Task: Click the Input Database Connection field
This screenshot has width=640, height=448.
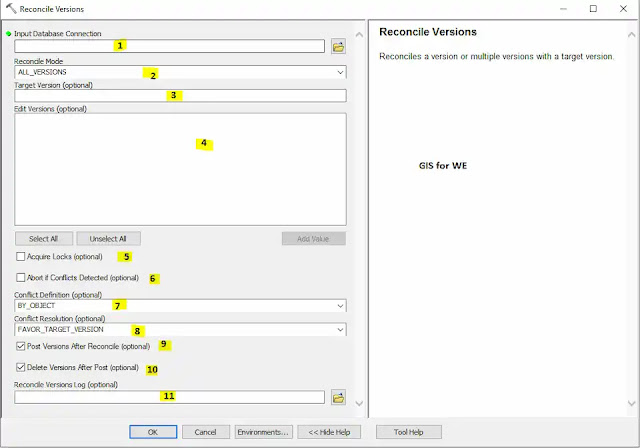Action: click(x=169, y=46)
